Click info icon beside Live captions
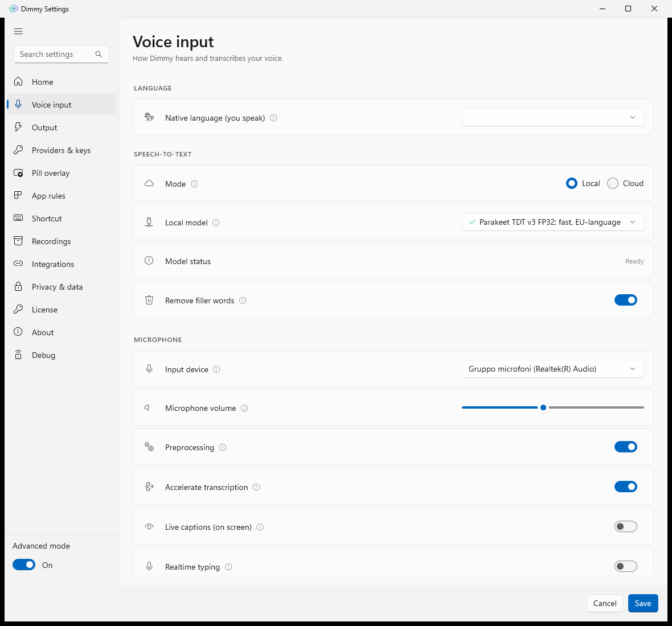672x626 pixels. 260,527
